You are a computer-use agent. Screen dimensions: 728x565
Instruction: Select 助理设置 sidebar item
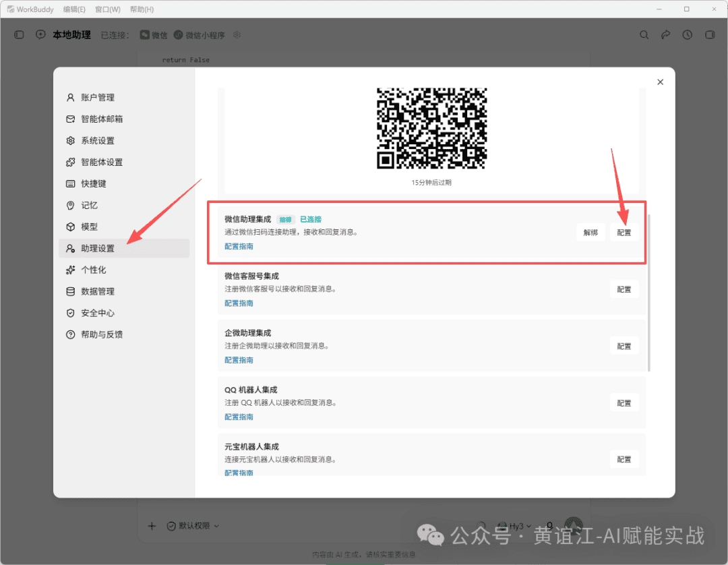click(x=124, y=248)
